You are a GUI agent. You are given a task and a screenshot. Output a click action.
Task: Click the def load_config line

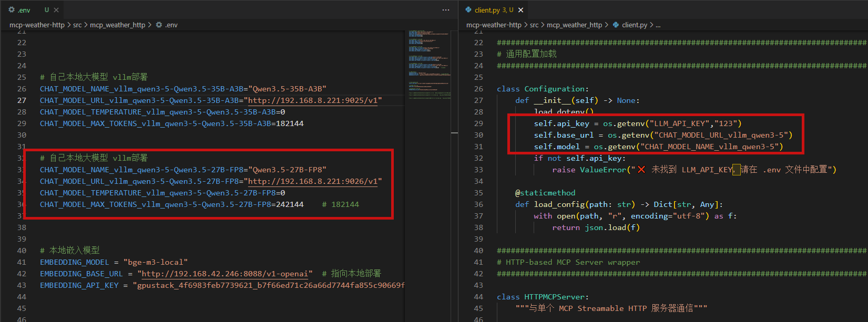[x=619, y=204]
